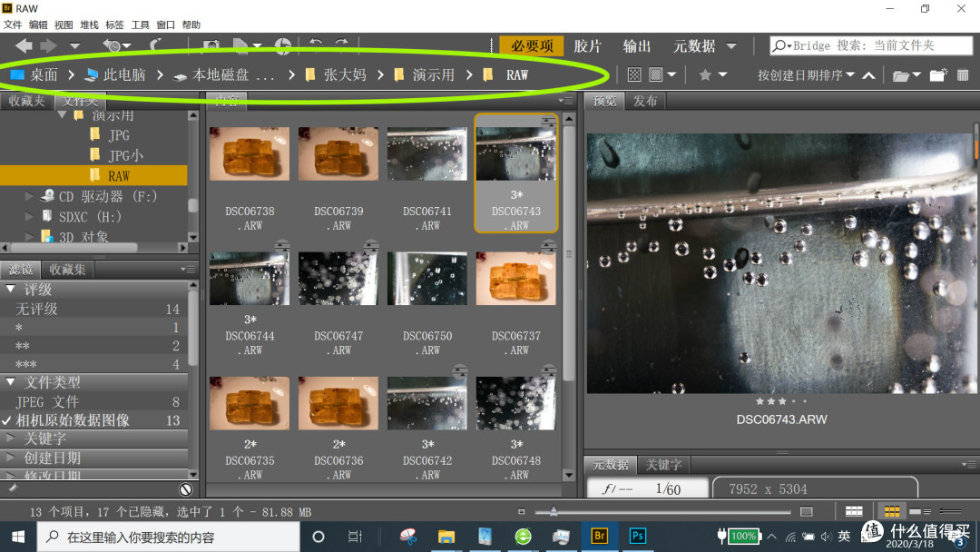Viewport: 980px width, 552px height.
Task: Click the keep filter pin icon
Action: 13,488
